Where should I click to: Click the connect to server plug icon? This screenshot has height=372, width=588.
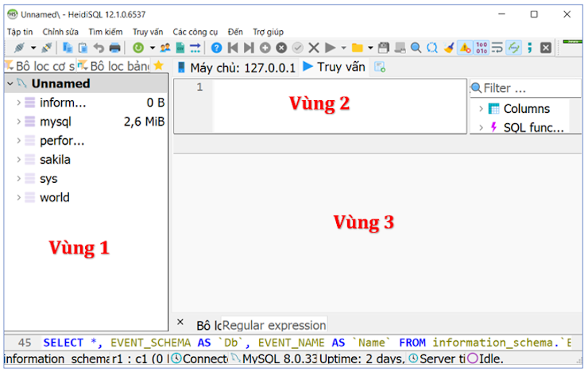point(19,48)
